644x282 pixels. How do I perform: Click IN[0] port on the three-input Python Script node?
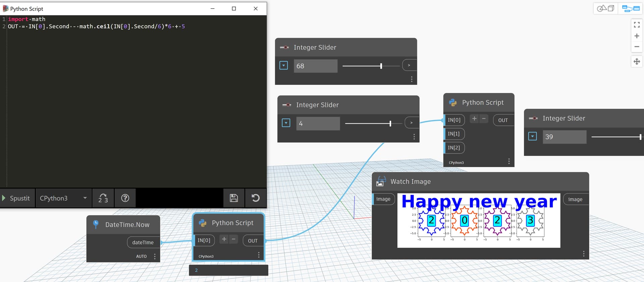tap(454, 120)
